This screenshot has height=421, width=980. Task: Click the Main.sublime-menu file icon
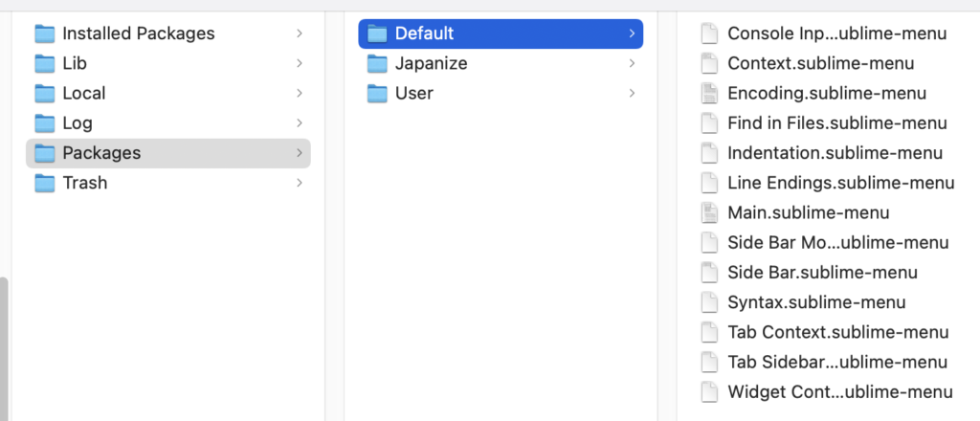click(x=709, y=212)
